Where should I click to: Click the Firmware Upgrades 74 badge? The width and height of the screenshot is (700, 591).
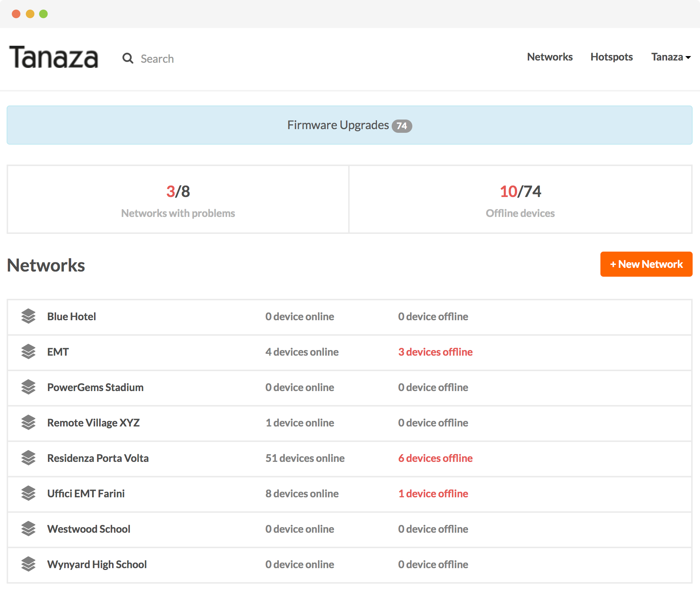[402, 126]
